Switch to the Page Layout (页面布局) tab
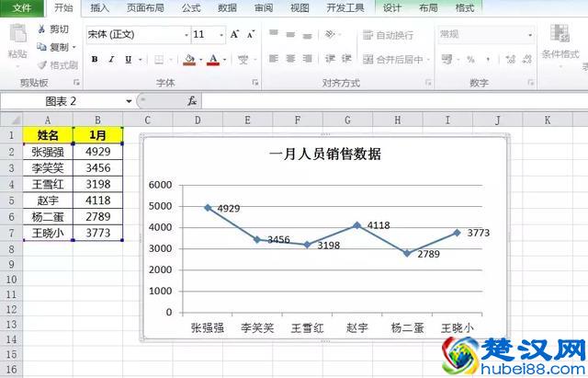 [x=145, y=8]
